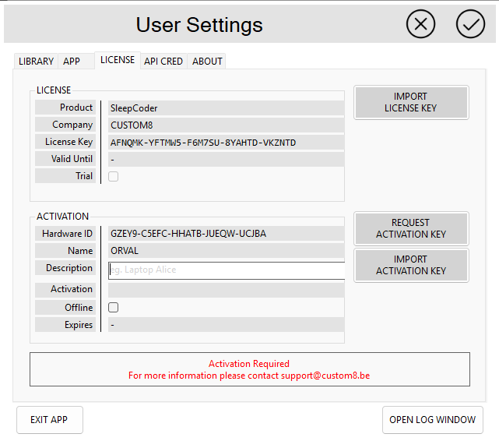Screen dimensions: 499x448
Task: Select the LICENSE tab
Action: pos(118,60)
